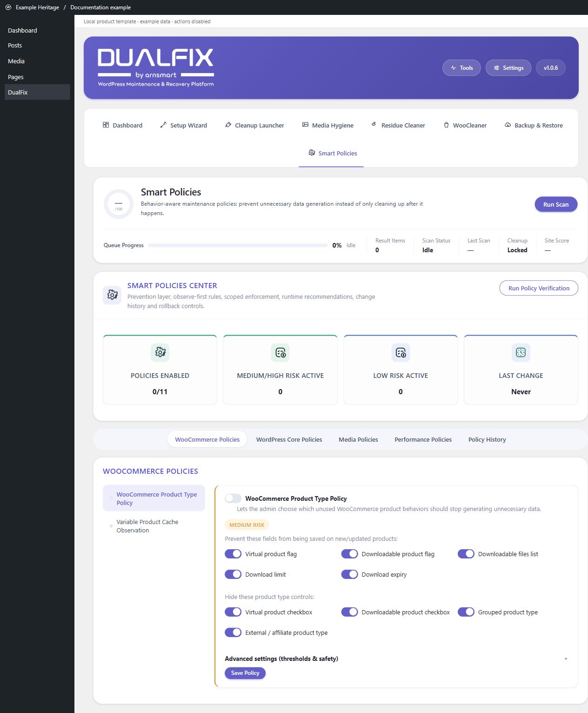Open the Tools button in banner
Image resolution: width=588 pixels, height=713 pixels.
coord(461,68)
